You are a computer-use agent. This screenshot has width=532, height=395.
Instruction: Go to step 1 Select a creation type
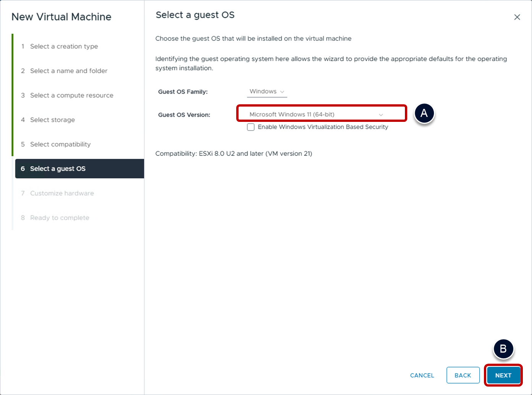(64, 46)
